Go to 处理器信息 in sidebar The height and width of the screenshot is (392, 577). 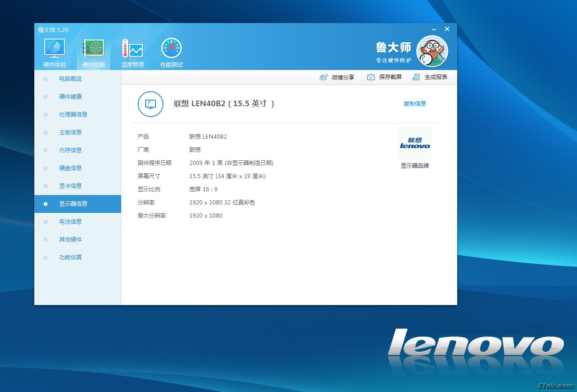73,115
